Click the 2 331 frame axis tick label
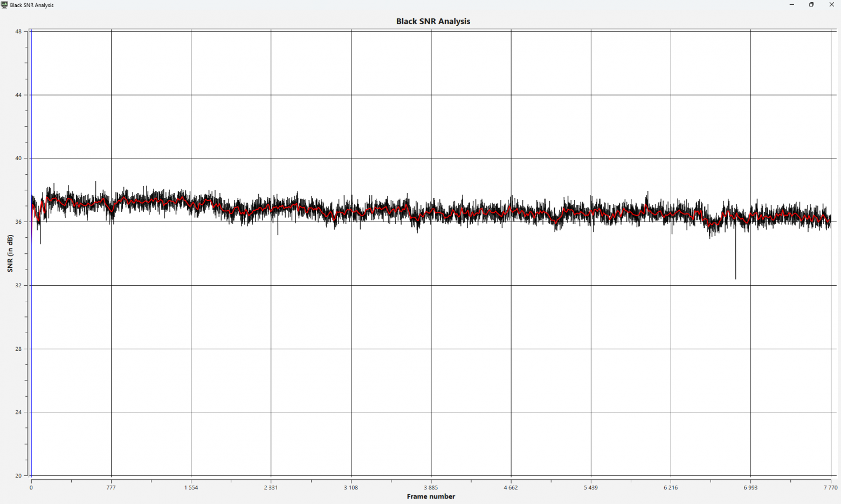This screenshot has width=841, height=504. click(x=271, y=488)
